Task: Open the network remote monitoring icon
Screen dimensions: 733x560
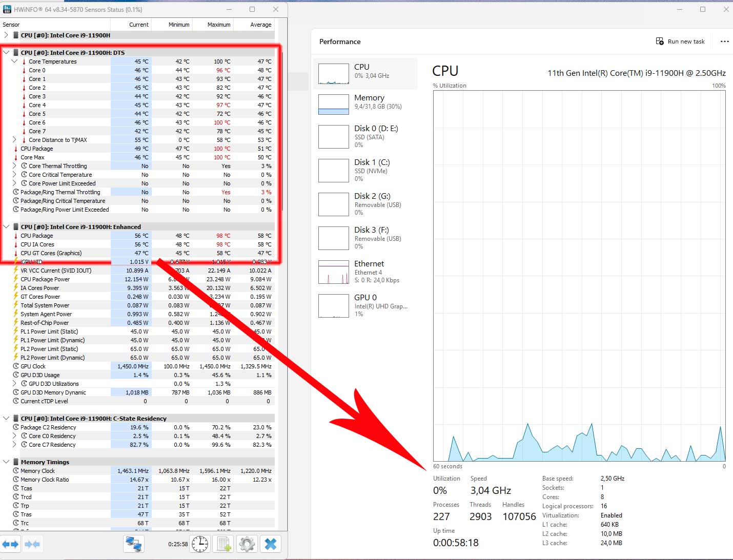Action: [x=134, y=544]
